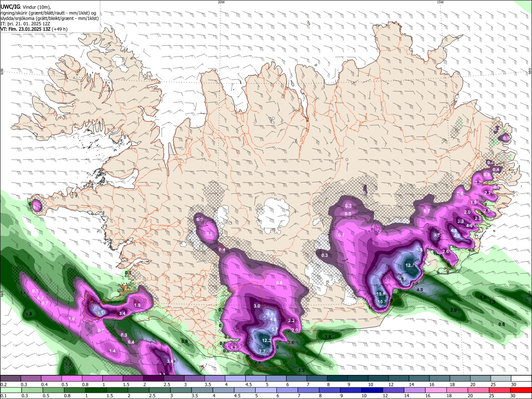Click the '15W' longitude label
Screen dimensions: 532x399
click(x=440, y=2)
